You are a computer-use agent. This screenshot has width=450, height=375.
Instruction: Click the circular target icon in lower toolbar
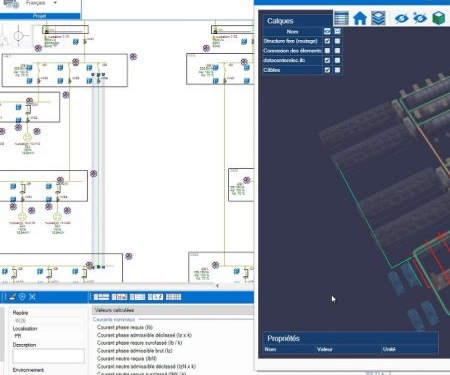coord(22,297)
